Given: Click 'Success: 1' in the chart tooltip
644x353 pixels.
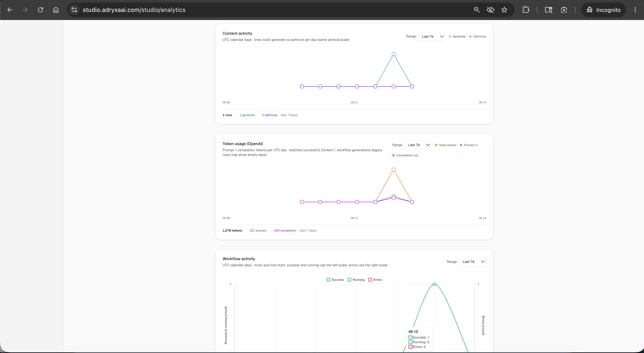Looking at the screenshot, I should (x=419, y=337).
